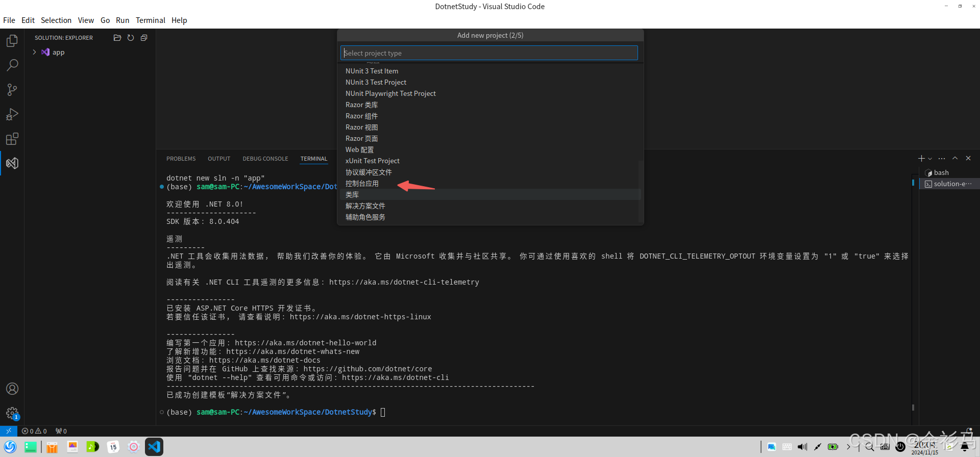Screen dimensions: 980x457
Task: Maximize the panel size with up chevron
Action: (x=955, y=159)
